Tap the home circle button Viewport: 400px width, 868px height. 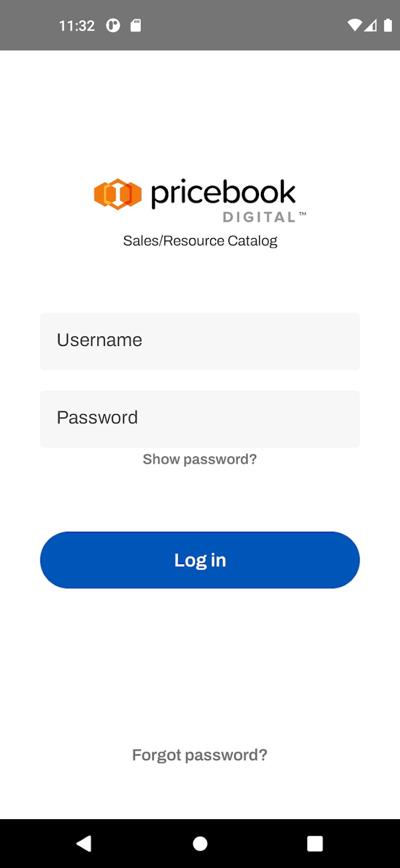(x=199, y=843)
